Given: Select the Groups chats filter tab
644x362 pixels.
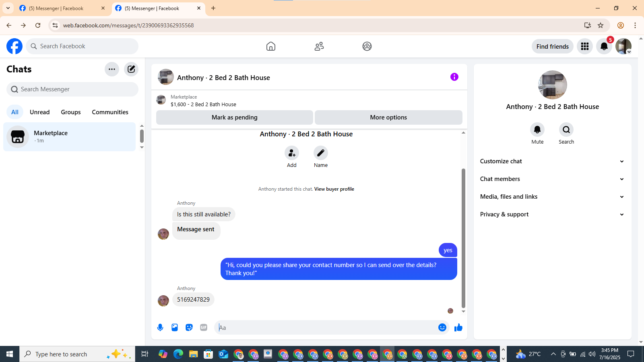Looking at the screenshot, I should [x=71, y=112].
